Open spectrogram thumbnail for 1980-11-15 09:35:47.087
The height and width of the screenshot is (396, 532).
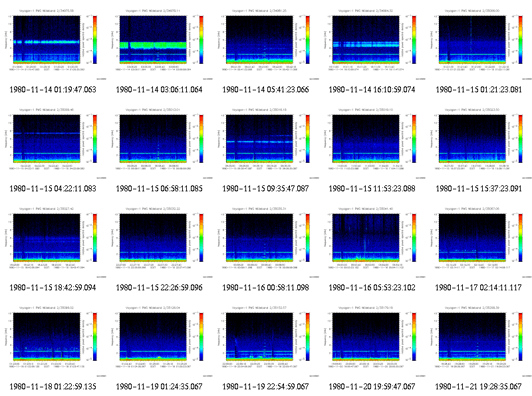coord(266,143)
